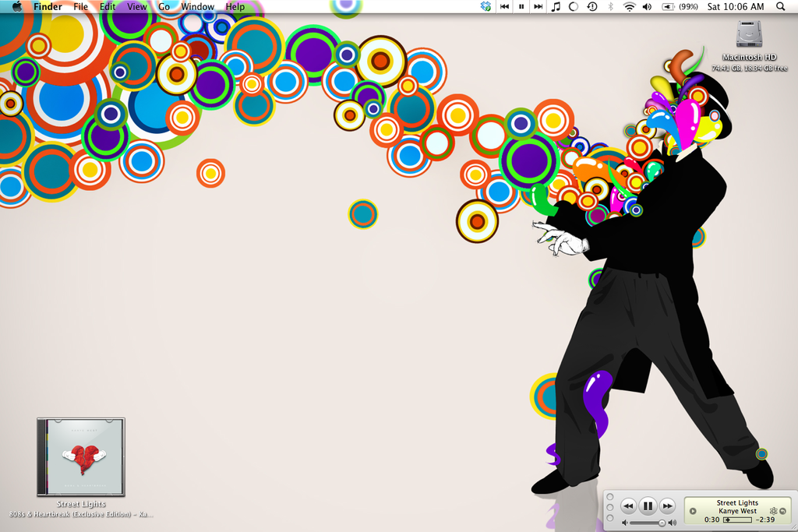The height and width of the screenshot is (532, 798).
Task: Open the Edit menu
Action: point(108,6)
